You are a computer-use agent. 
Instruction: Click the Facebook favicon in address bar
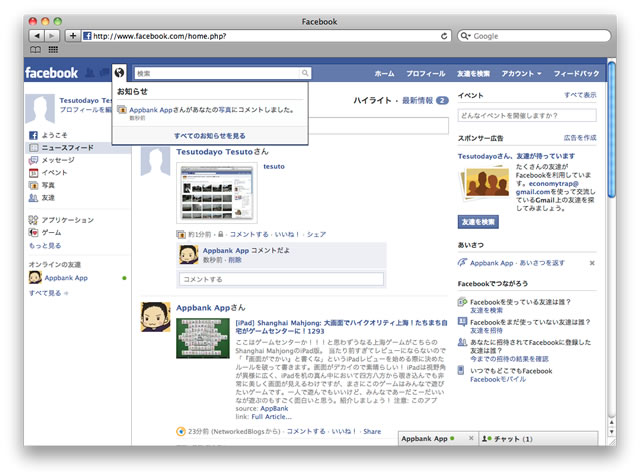pyautogui.click(x=87, y=36)
